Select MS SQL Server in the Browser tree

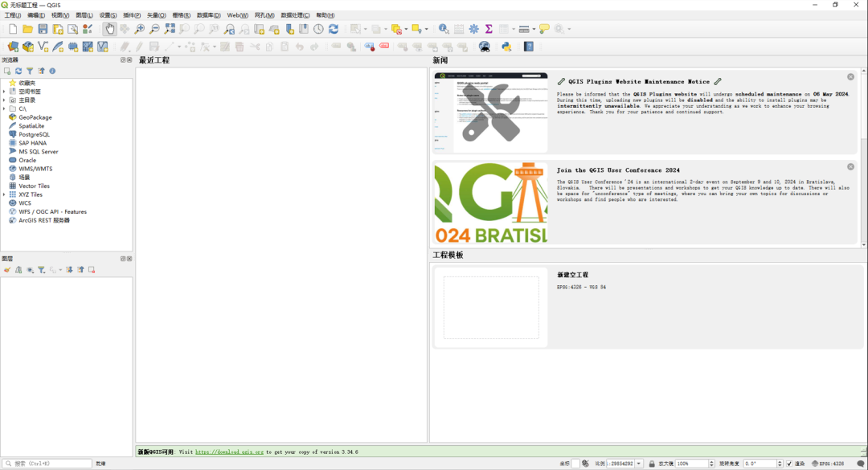[39, 152]
